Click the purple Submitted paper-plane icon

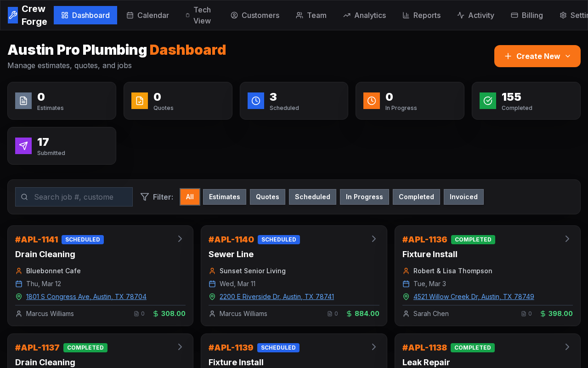pyautogui.click(x=23, y=146)
